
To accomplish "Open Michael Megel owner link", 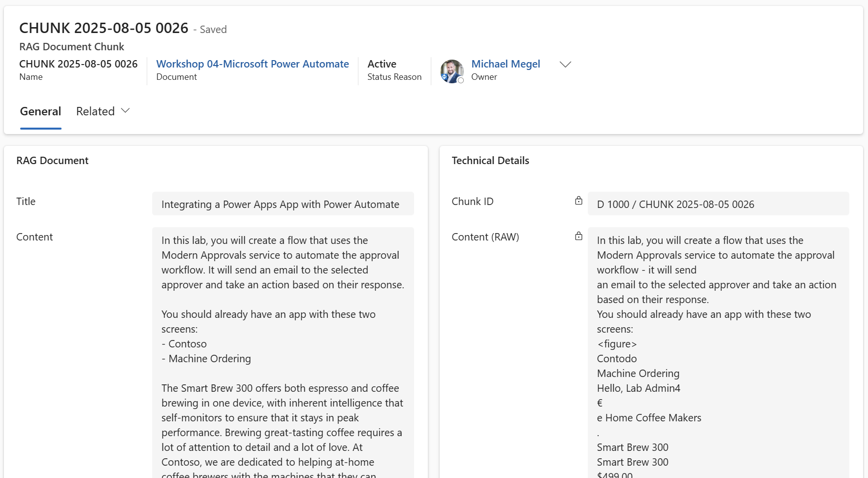I will (x=506, y=64).
